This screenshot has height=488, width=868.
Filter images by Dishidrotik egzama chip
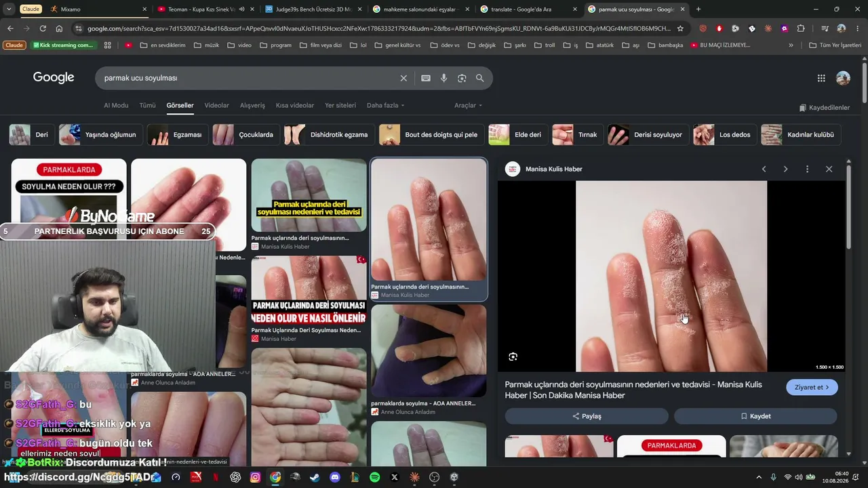click(x=329, y=135)
